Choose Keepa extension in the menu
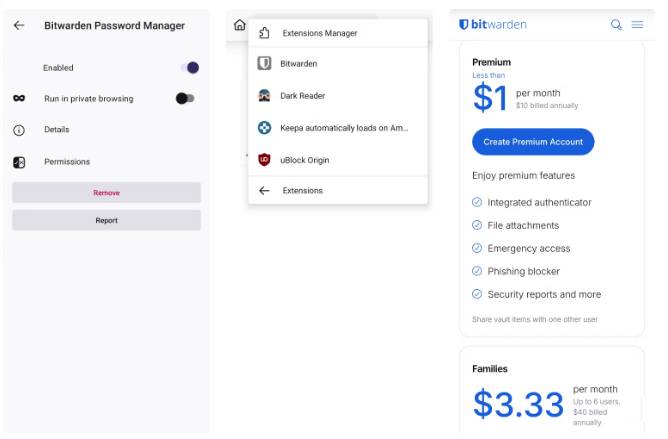Image resolution: width=668 pixels, height=439 pixels. tap(343, 128)
